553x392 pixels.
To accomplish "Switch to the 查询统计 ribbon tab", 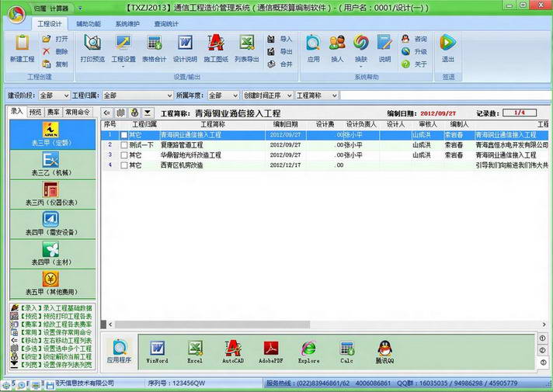I will (x=166, y=24).
